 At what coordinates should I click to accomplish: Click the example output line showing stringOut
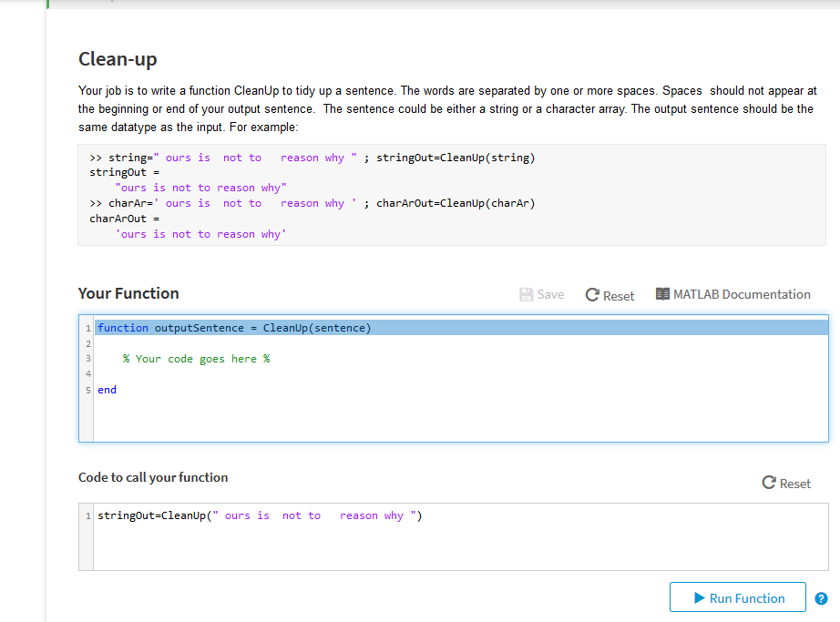coord(122,171)
